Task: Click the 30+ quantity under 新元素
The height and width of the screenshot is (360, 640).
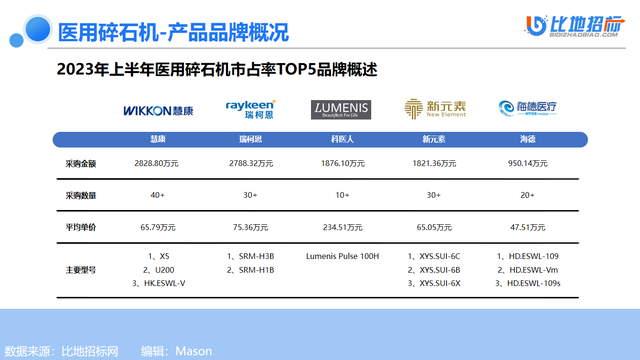Action: point(434,195)
